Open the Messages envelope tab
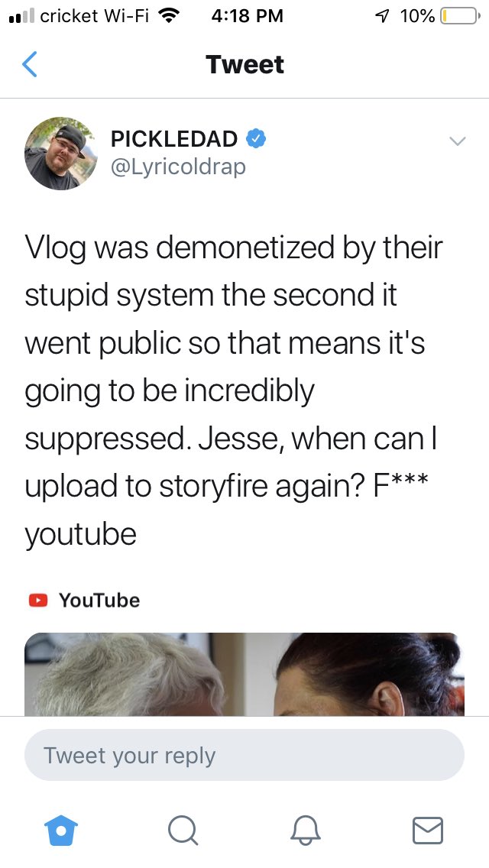489x868 pixels. pyautogui.click(x=428, y=831)
